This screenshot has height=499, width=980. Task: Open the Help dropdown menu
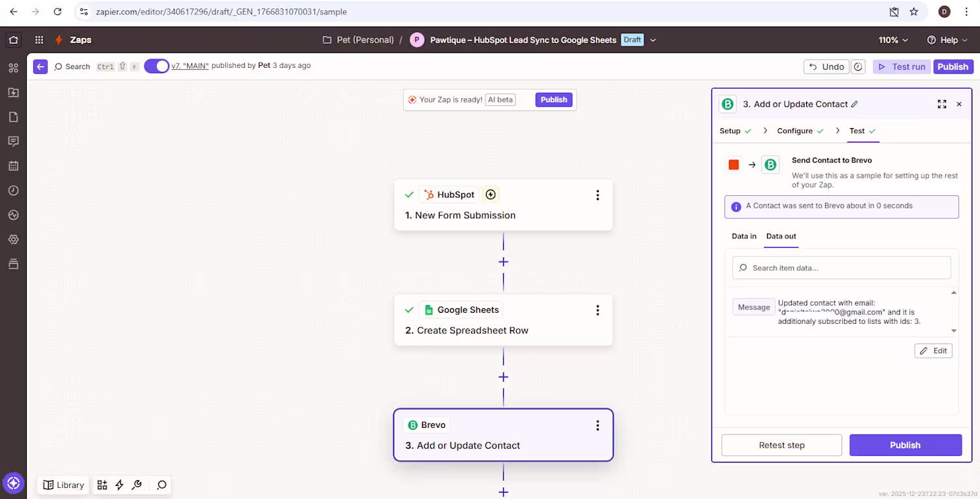pos(948,40)
